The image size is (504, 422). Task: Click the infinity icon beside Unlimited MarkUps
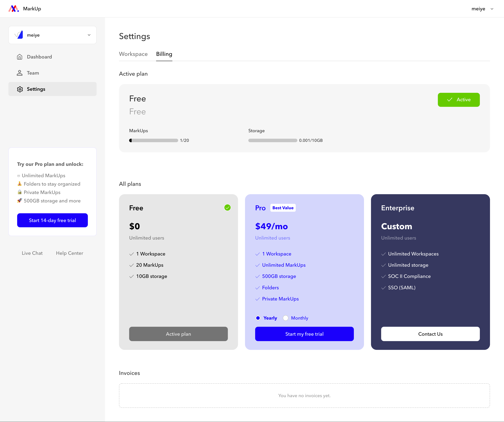(x=19, y=176)
